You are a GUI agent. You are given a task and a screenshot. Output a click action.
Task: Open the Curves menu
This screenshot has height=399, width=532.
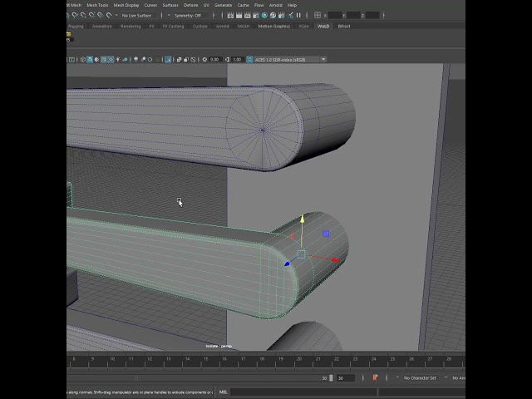click(150, 5)
